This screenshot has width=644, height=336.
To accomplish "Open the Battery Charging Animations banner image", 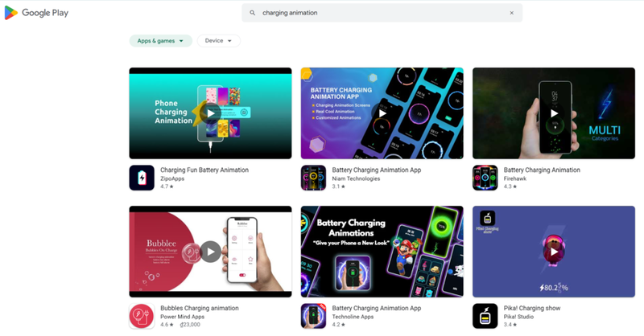I will click(382, 252).
